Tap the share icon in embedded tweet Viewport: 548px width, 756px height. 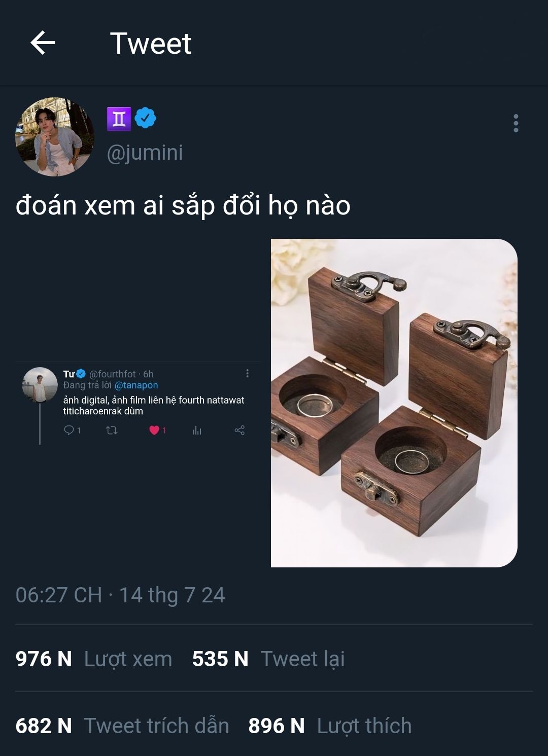click(x=239, y=430)
